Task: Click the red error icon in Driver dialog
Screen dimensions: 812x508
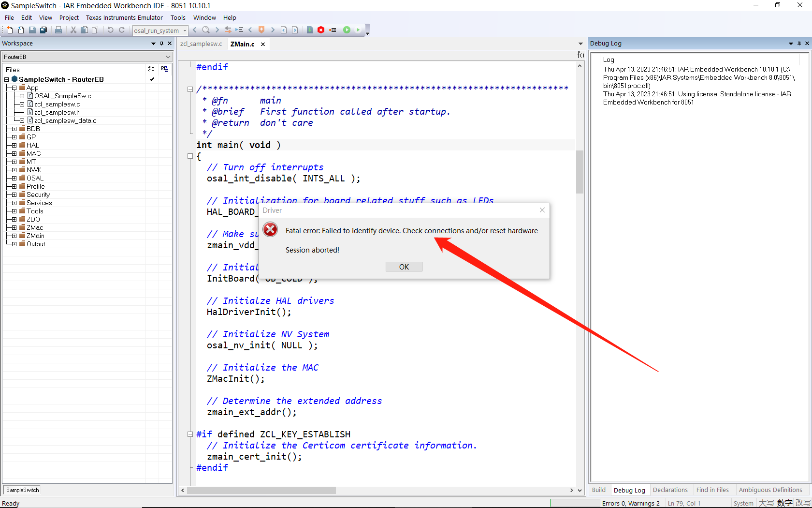Action: (271, 229)
